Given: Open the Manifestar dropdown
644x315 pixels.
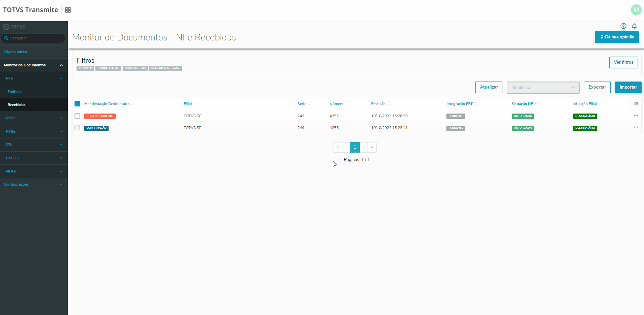Looking at the screenshot, I should click(x=543, y=88).
